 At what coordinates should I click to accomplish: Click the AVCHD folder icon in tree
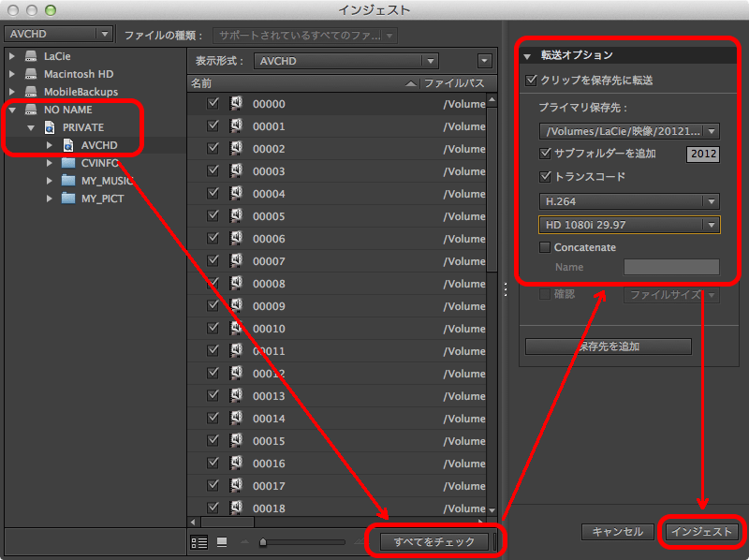tap(67, 145)
